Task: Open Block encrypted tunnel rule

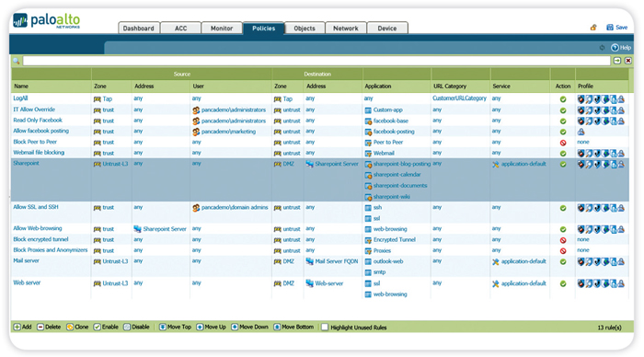Action: tap(40, 239)
